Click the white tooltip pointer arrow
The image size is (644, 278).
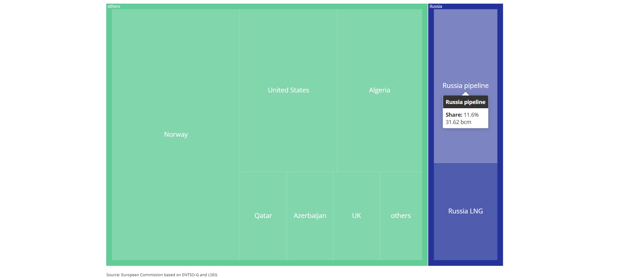pos(465,94)
